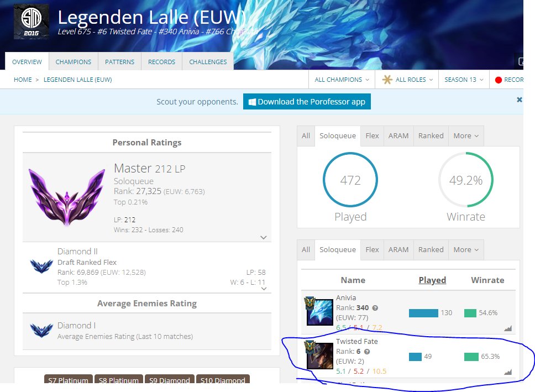
Task: Select All tab above champion table
Action: 306,250
